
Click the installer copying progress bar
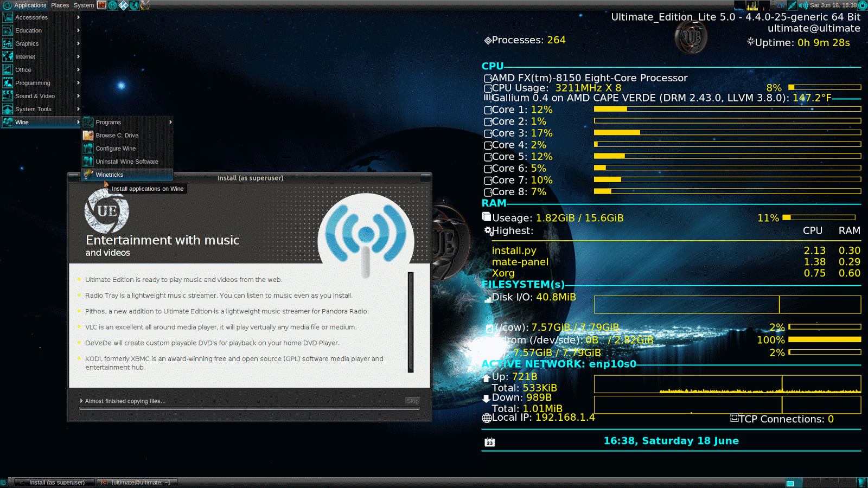point(250,408)
